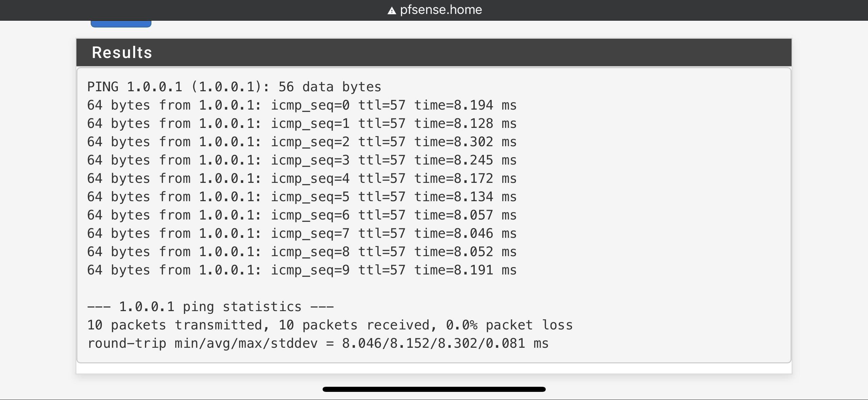Viewport: 868px width, 400px height.
Task: Click the blue button above Results
Action: (x=121, y=24)
